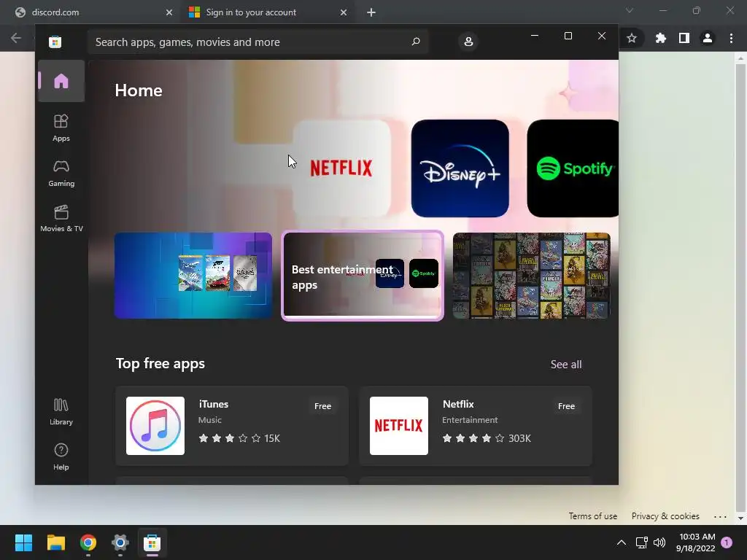Minimize the Microsoft Store window
Screen dimensions: 747x560
[535, 36]
